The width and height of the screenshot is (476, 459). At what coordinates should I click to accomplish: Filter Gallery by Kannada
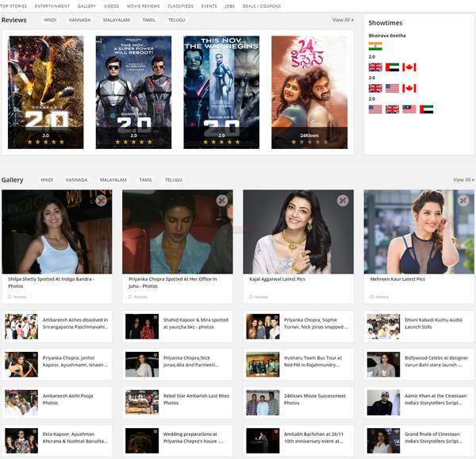[x=77, y=180]
